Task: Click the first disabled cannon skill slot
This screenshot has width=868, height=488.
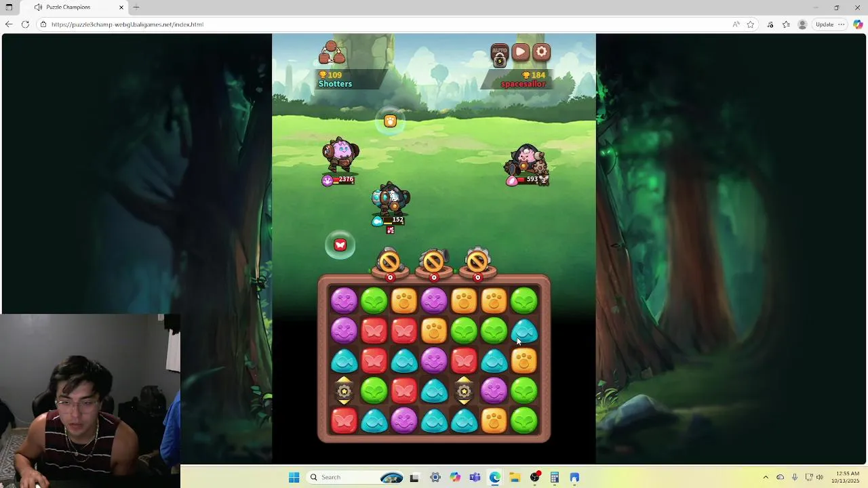Action: [x=390, y=262]
